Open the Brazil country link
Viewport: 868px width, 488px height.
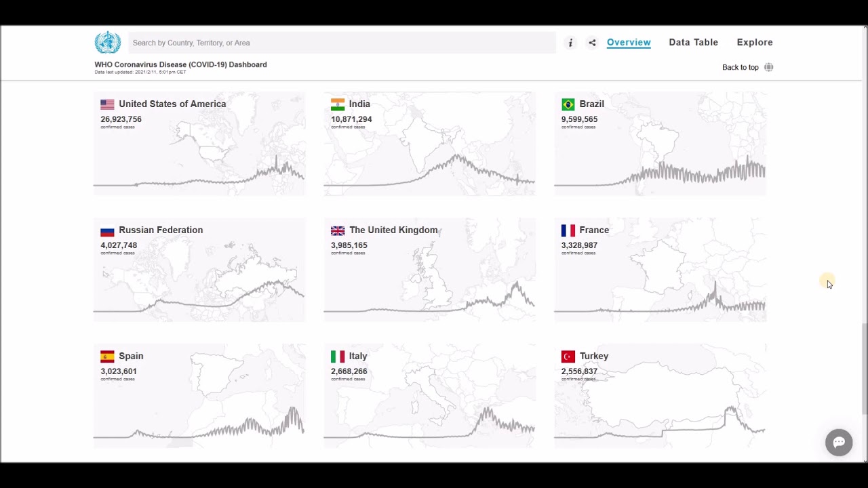[592, 104]
